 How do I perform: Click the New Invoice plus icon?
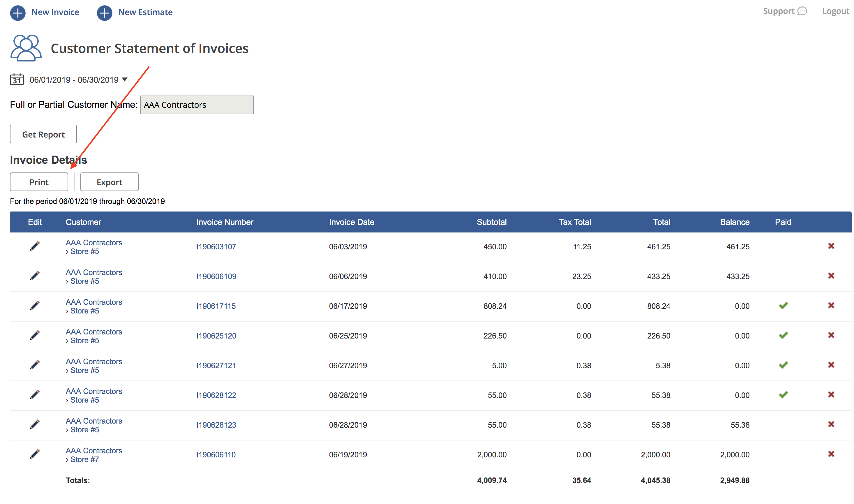[18, 13]
